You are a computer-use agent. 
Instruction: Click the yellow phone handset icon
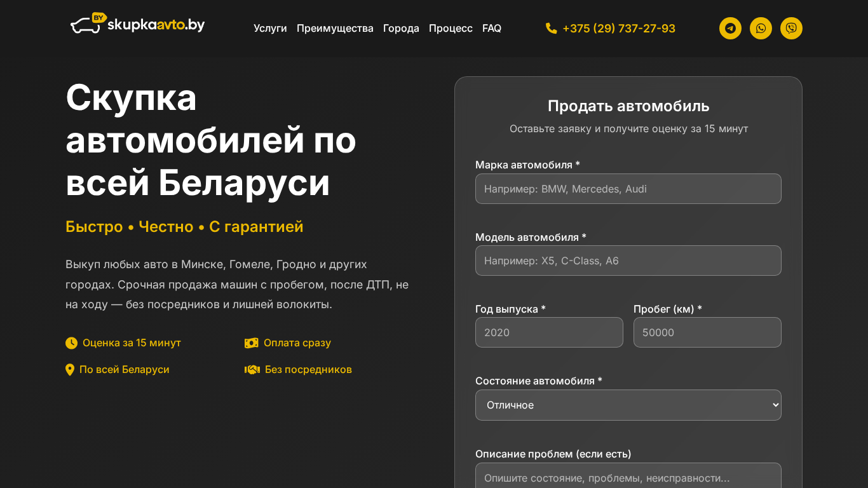(551, 28)
